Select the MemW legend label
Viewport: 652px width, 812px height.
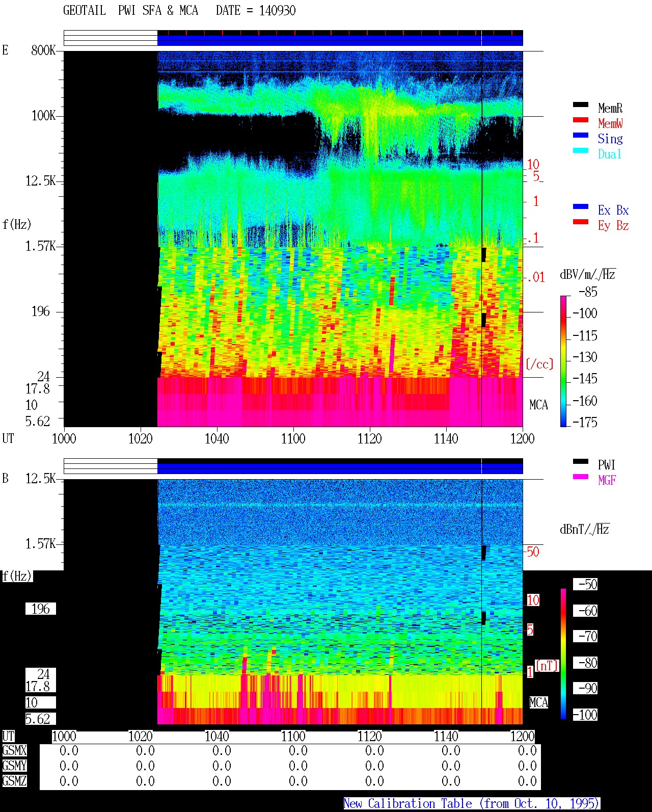click(610, 123)
